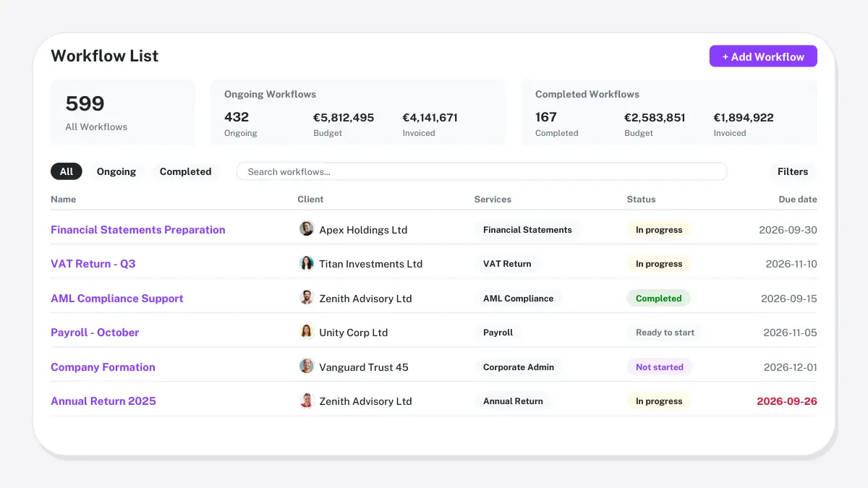The width and height of the screenshot is (868, 488).
Task: Click the Status column header
Action: pyautogui.click(x=641, y=199)
